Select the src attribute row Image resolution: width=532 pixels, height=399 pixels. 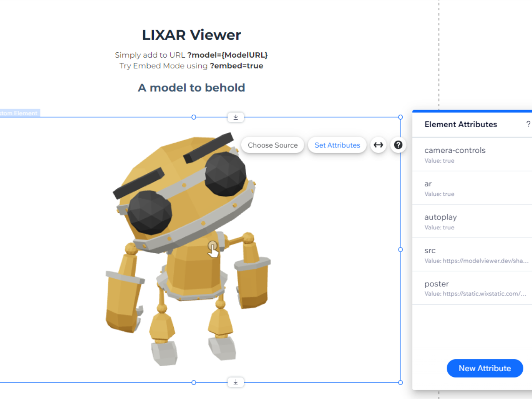[x=472, y=254]
